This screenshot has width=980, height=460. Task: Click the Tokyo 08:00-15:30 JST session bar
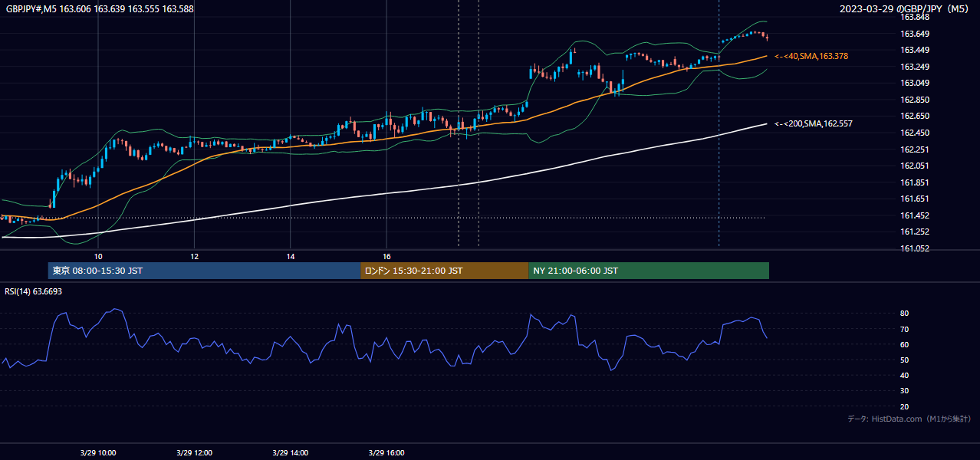[x=204, y=271]
